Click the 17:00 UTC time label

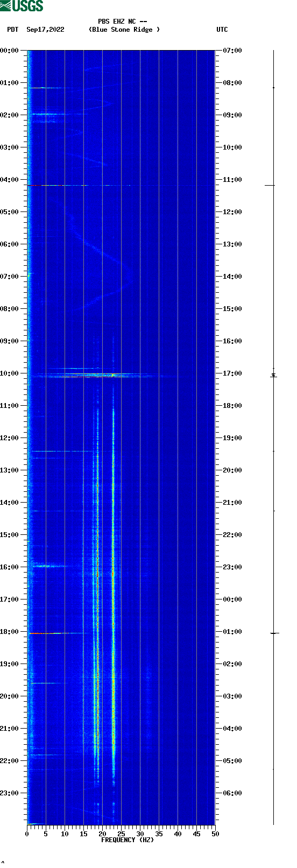coord(232,373)
